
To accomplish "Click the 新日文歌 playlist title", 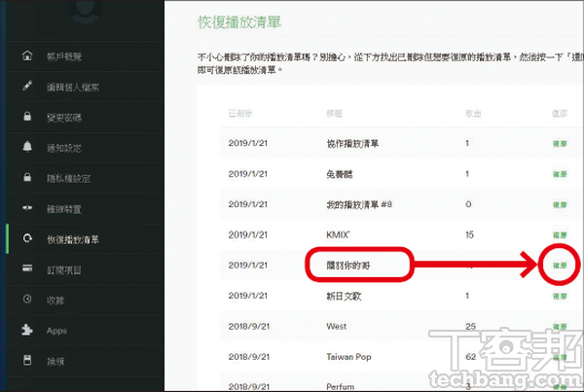I will click(344, 297).
